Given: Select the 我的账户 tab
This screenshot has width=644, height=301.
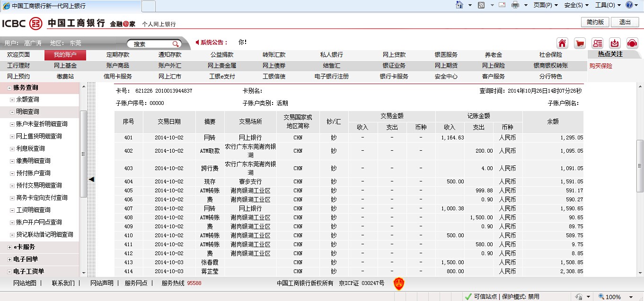Looking at the screenshot, I should pyautogui.click(x=65, y=55).
